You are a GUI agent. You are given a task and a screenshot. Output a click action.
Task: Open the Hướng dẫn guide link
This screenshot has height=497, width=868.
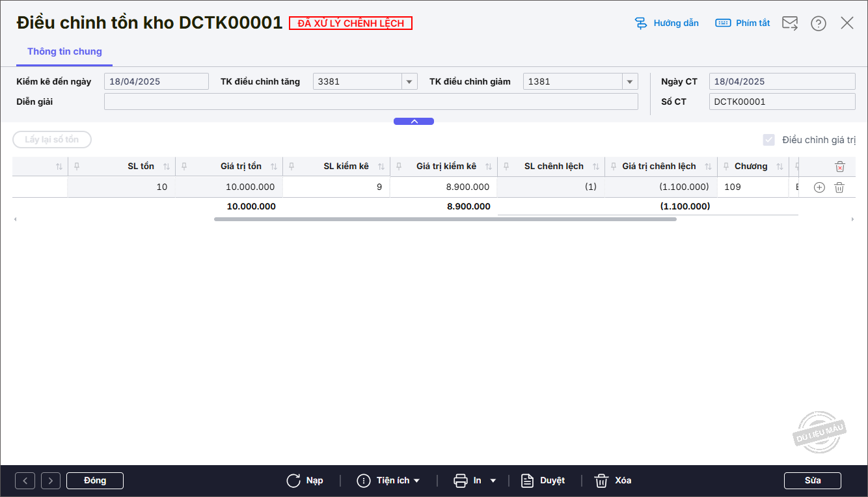666,23
